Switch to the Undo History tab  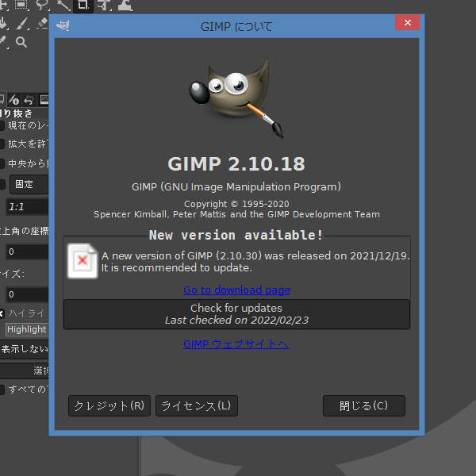29,100
